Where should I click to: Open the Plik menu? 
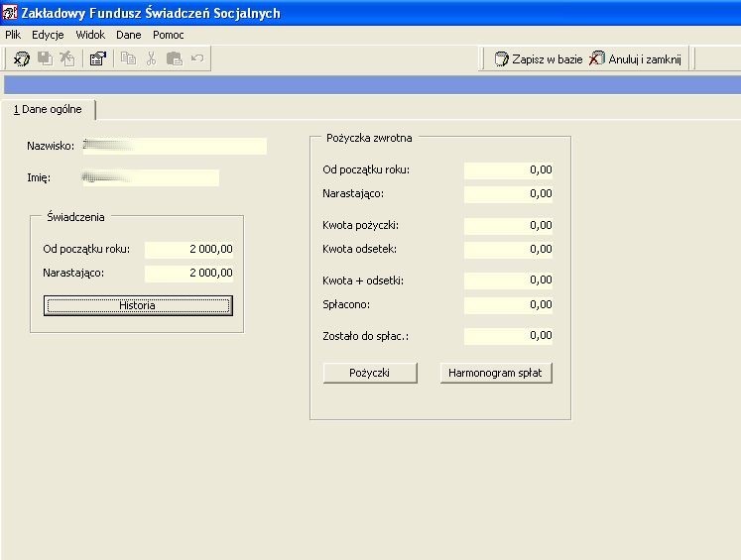coord(13,35)
